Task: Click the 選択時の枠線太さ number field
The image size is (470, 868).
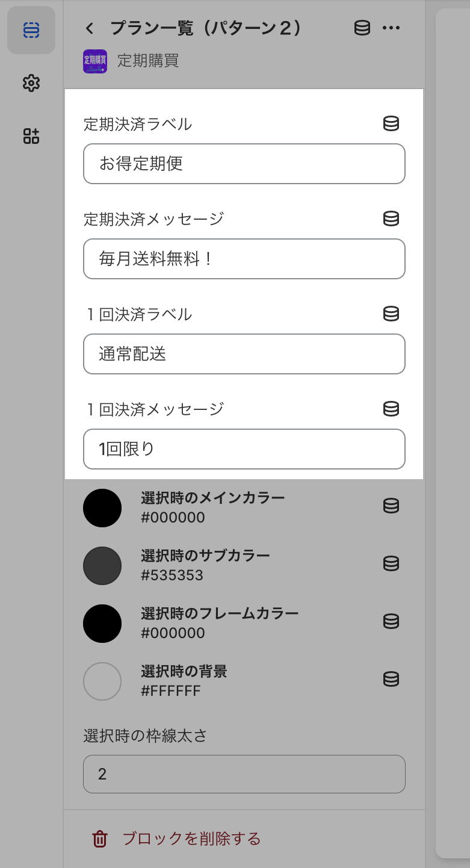Action: click(244, 774)
